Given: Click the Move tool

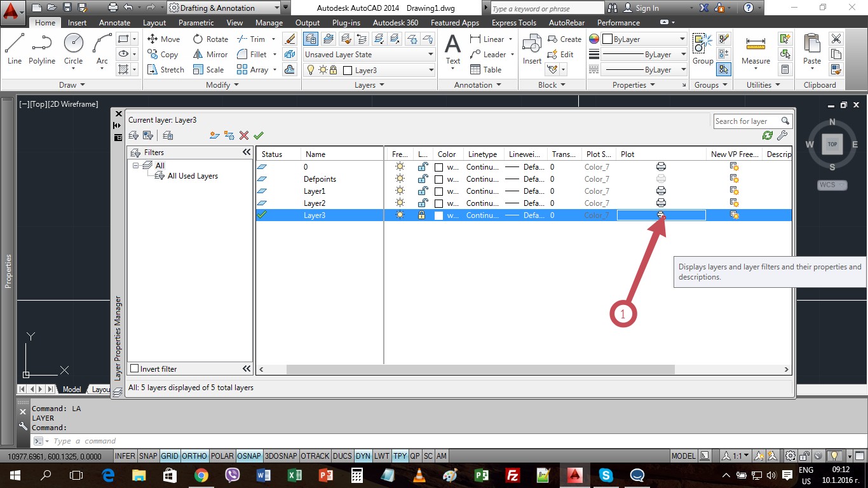Looking at the screenshot, I should [164, 39].
